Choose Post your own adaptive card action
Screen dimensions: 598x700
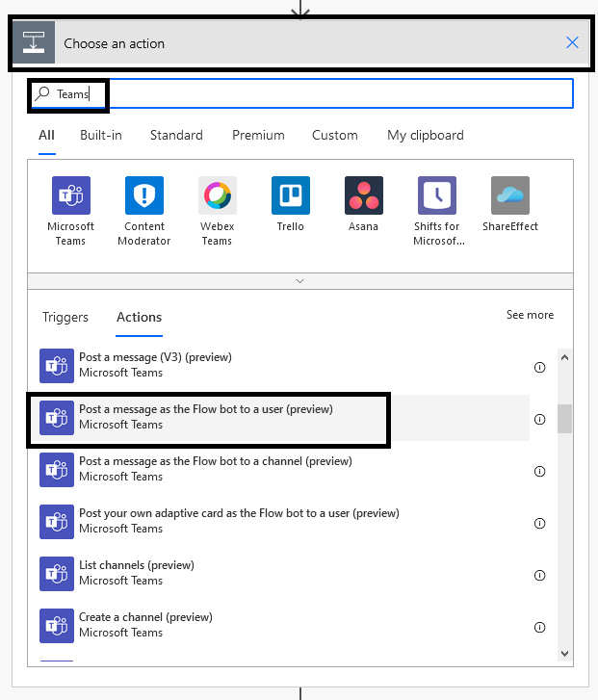(284, 522)
